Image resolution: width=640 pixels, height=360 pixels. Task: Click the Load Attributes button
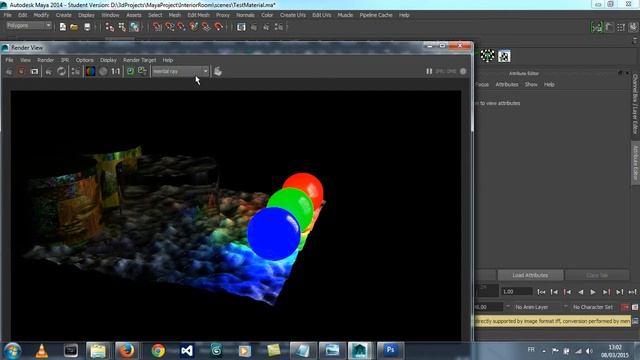pyautogui.click(x=530, y=275)
